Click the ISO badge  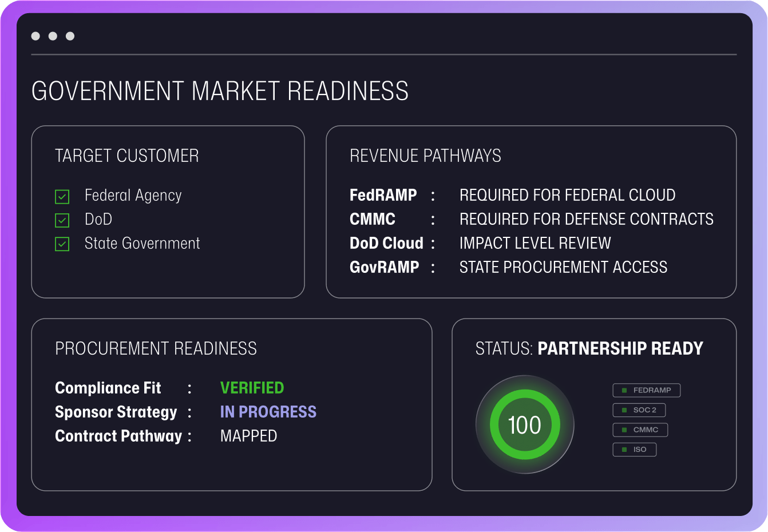(x=634, y=450)
